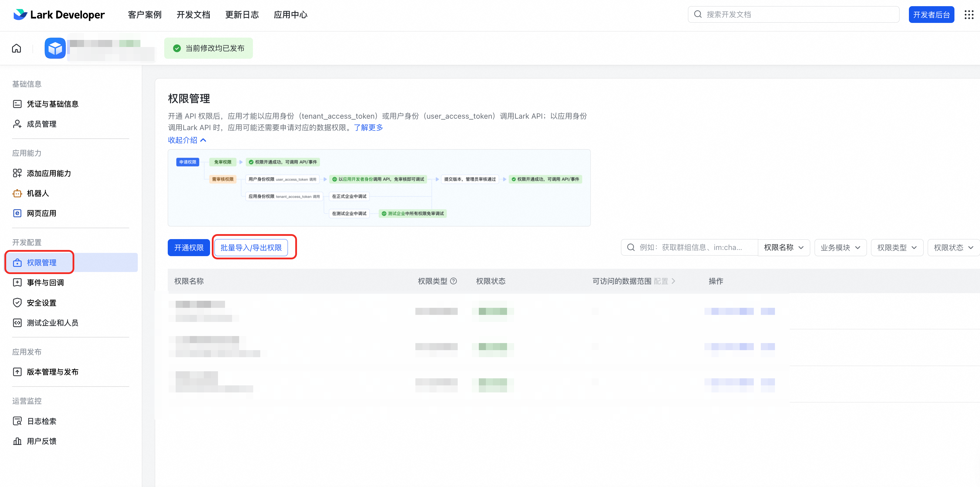Image resolution: width=980 pixels, height=487 pixels.
Task: Select 事件与回调 in the sidebar
Action: point(45,283)
